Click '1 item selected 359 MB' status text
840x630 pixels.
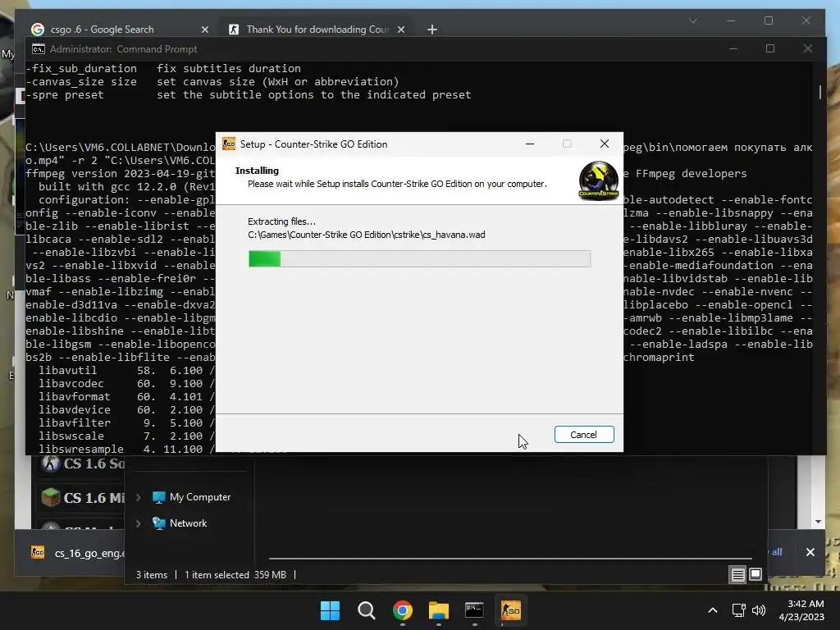pyautogui.click(x=235, y=575)
